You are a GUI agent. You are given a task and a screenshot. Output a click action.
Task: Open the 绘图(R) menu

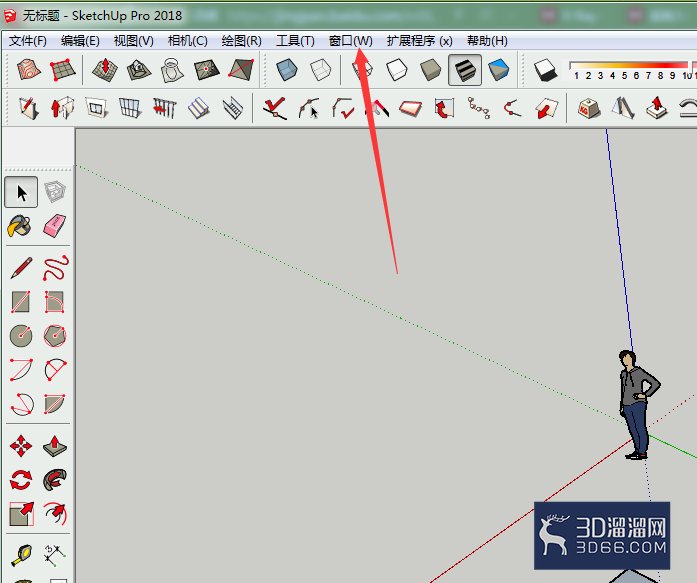tap(241, 41)
